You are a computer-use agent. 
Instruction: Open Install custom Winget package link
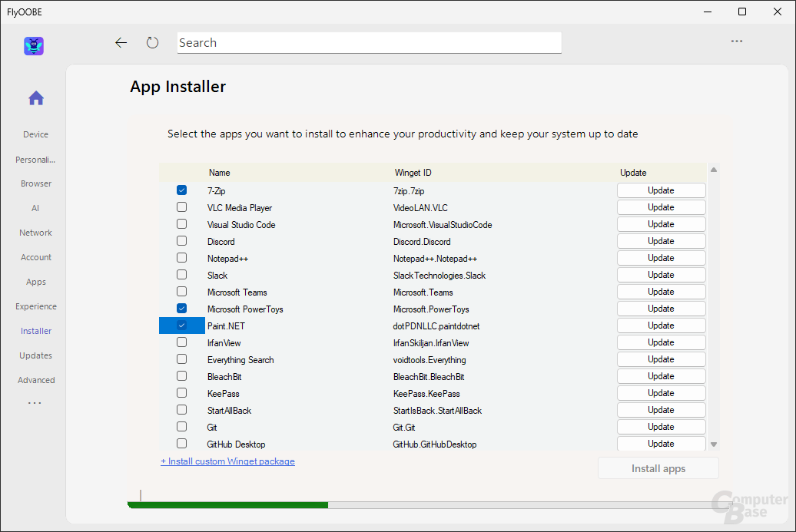(x=227, y=461)
